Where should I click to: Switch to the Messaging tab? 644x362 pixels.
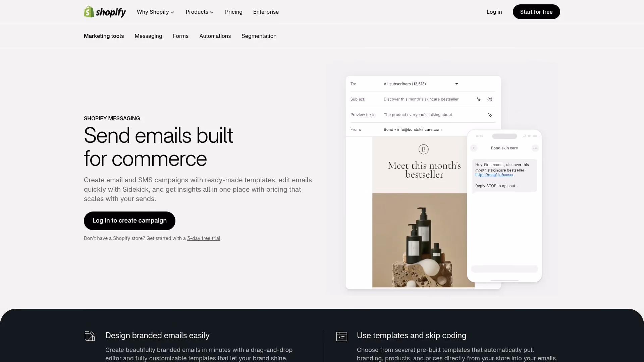click(x=148, y=36)
